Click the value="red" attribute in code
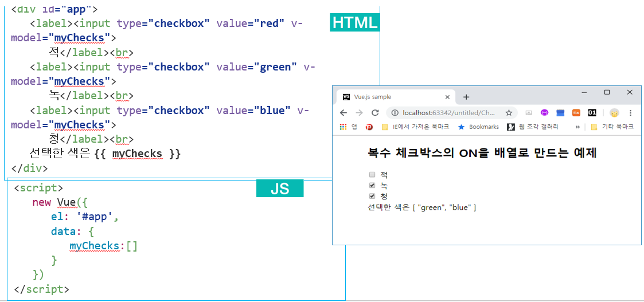Viewport: 644px width, 302px height. [x=251, y=23]
